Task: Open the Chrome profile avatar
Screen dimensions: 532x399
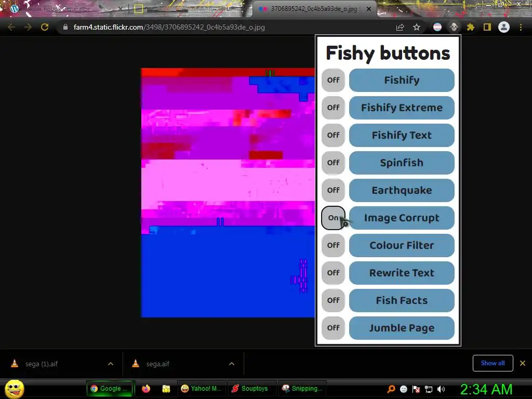Action: [x=504, y=27]
